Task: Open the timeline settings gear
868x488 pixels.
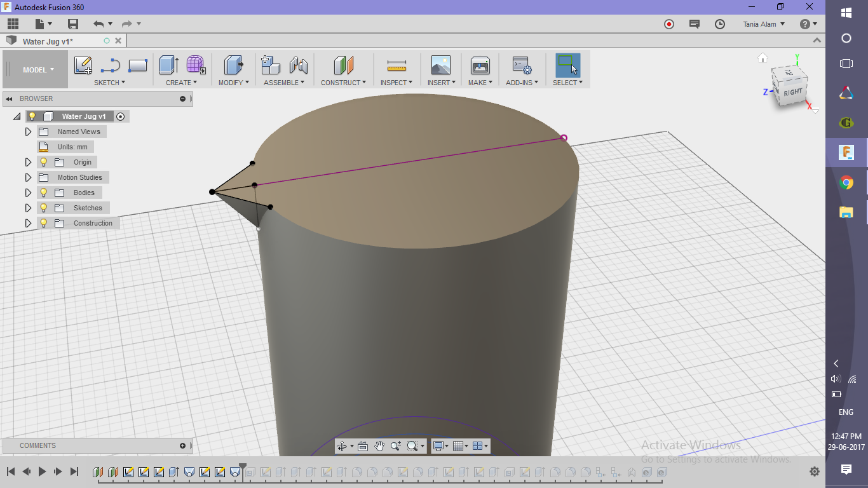Action: tap(815, 471)
